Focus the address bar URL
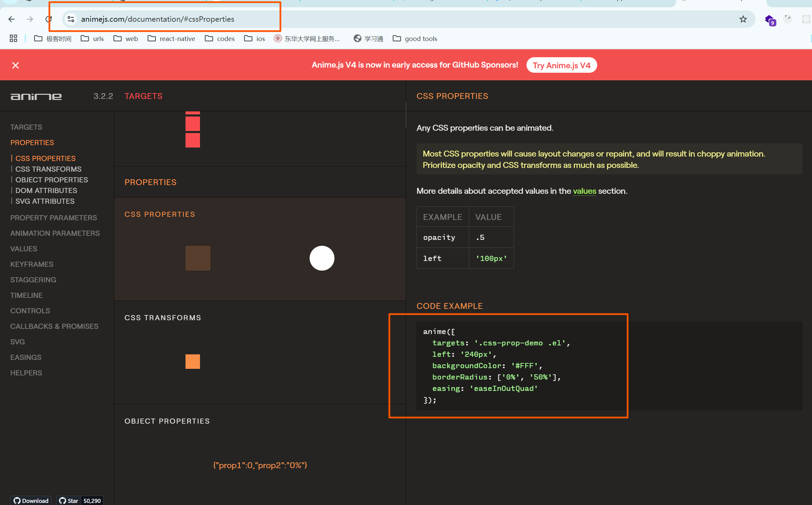Viewport: 812px width, 505px height. click(158, 19)
